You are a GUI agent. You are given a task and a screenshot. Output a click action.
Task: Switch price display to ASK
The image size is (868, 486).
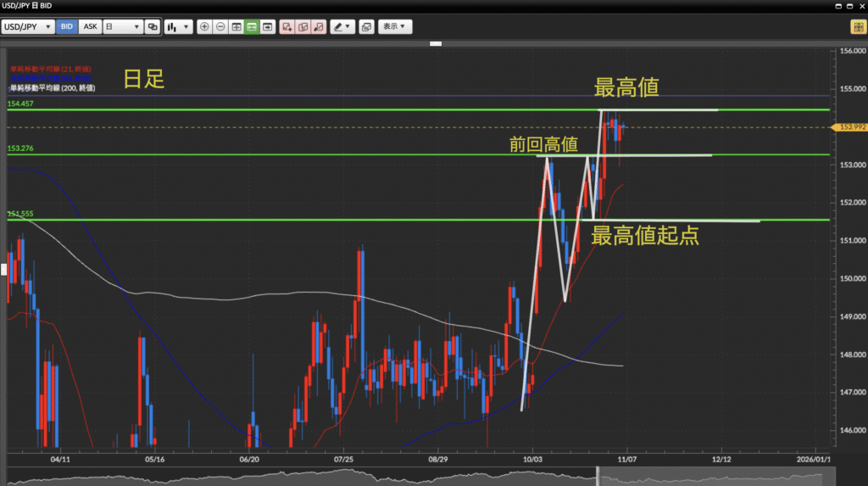coord(90,27)
